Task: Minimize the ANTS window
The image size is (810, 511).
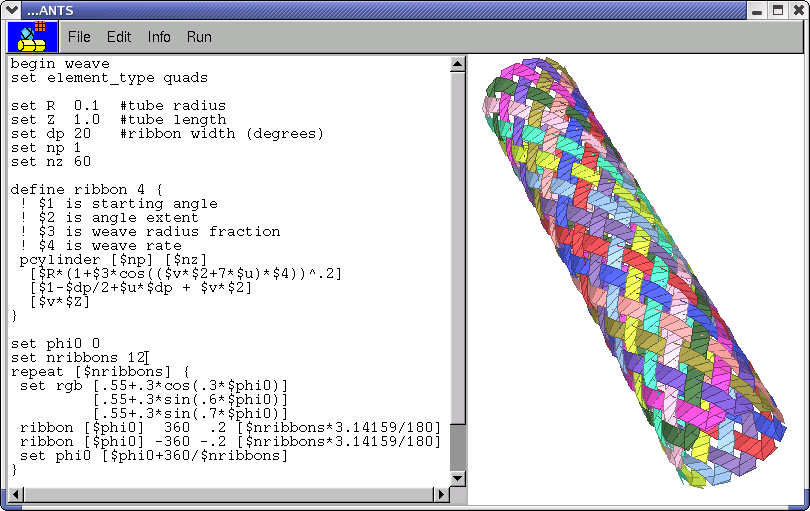Action: pos(757,10)
